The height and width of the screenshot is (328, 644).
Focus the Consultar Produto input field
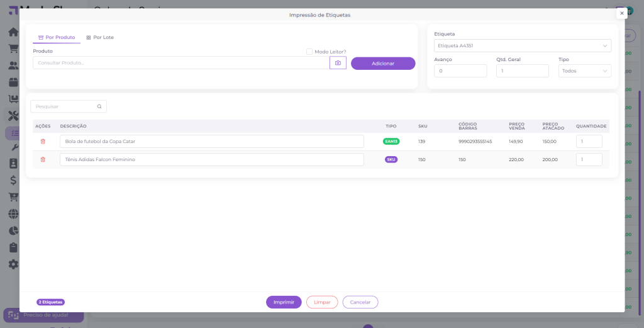pos(180,63)
